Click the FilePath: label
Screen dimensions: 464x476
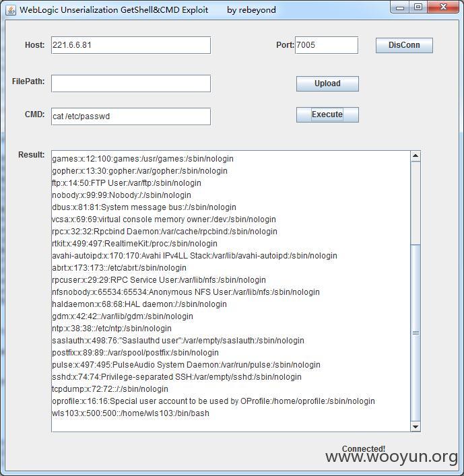pos(28,81)
